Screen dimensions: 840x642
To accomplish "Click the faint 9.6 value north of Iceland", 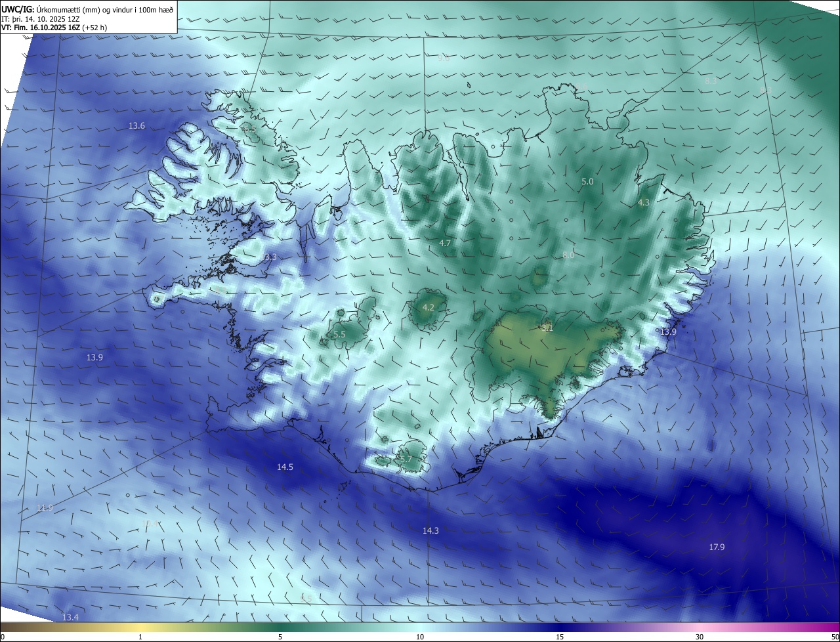I will (444, 58).
